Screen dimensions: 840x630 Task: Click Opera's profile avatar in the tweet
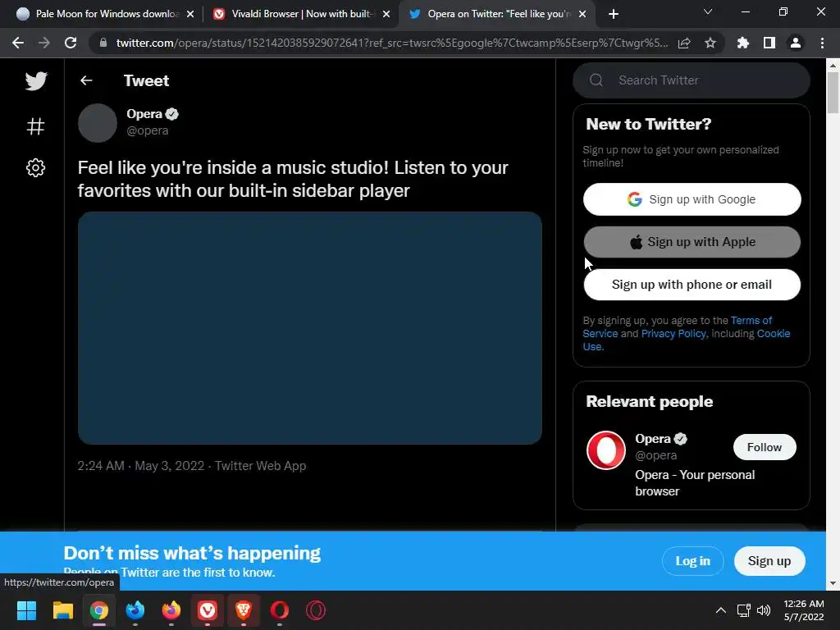pos(98,123)
